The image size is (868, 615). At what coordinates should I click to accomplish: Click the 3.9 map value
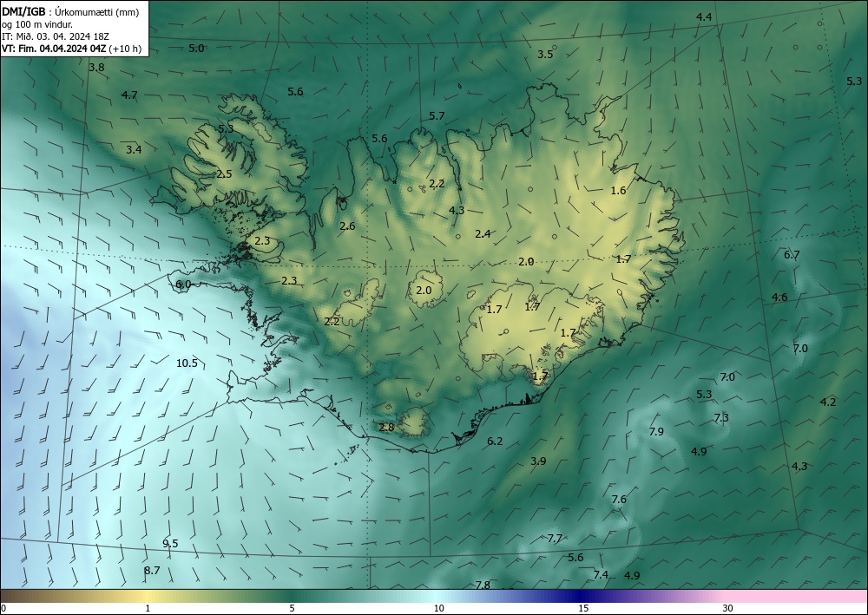(x=538, y=461)
